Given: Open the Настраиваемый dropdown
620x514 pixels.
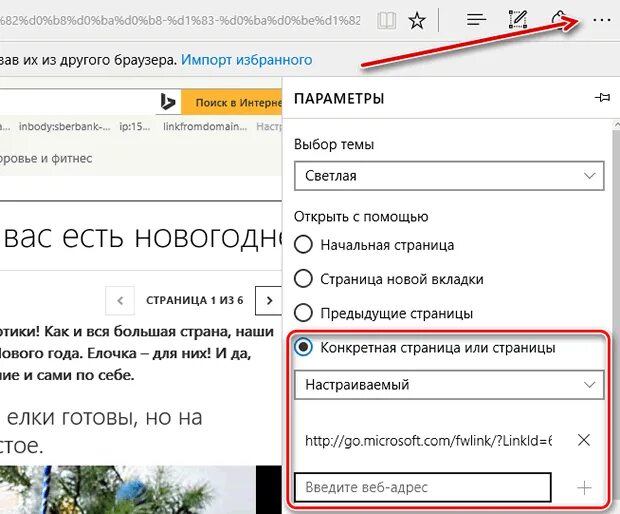Looking at the screenshot, I should point(449,385).
